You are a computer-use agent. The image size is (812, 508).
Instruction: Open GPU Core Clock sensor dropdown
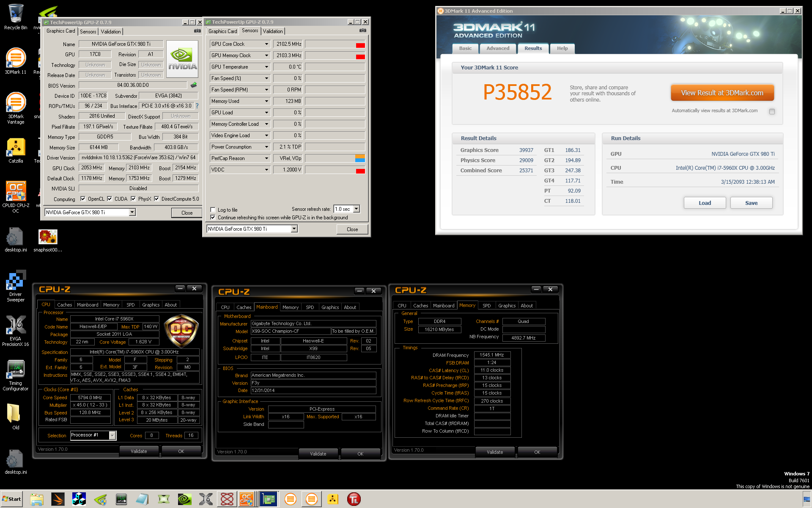266,44
